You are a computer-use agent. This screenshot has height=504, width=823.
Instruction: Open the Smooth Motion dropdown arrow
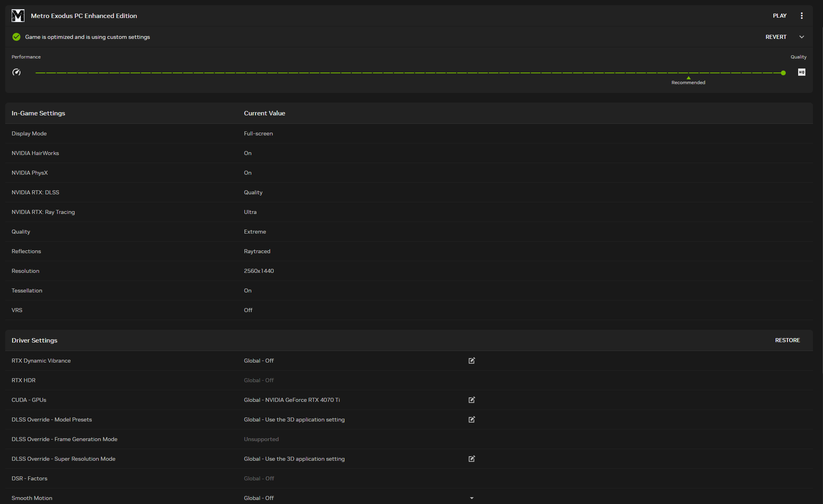click(472, 498)
